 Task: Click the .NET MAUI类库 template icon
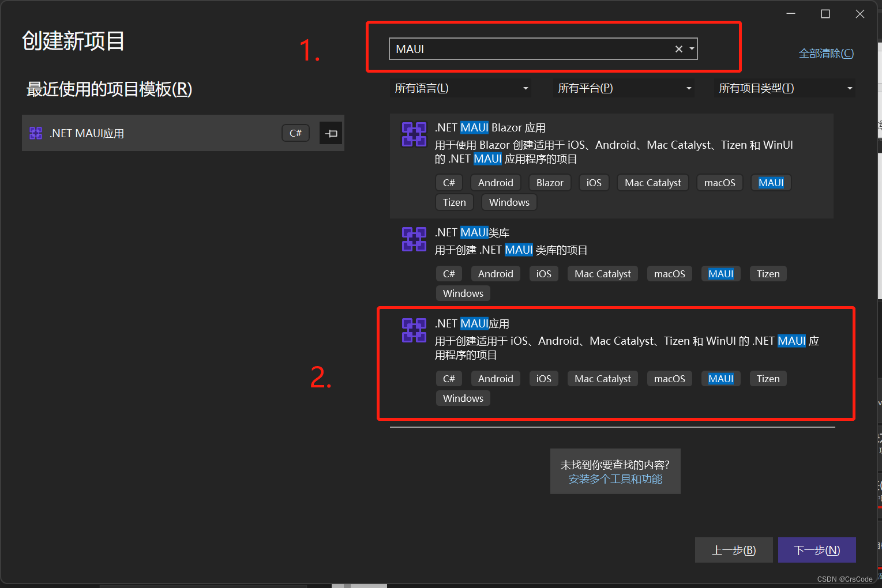[414, 239]
